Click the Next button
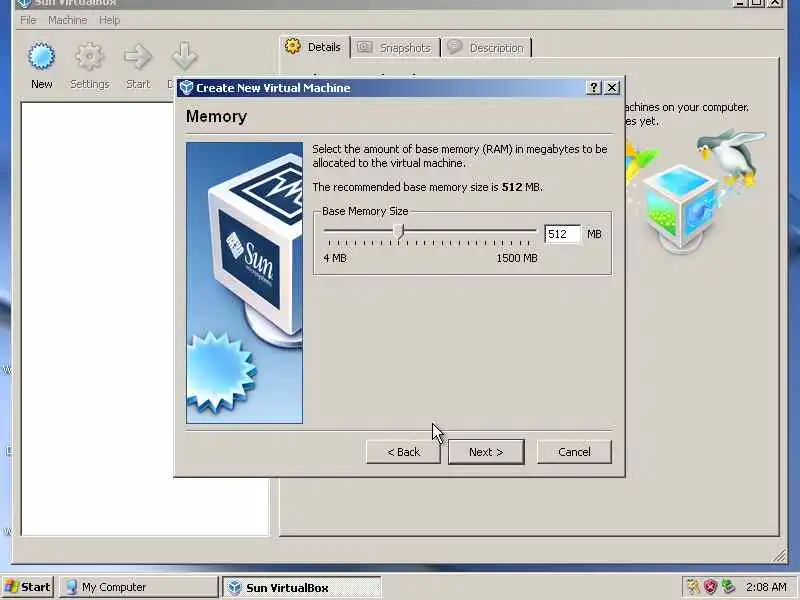Viewport: 800px width, 600px height. tap(486, 452)
